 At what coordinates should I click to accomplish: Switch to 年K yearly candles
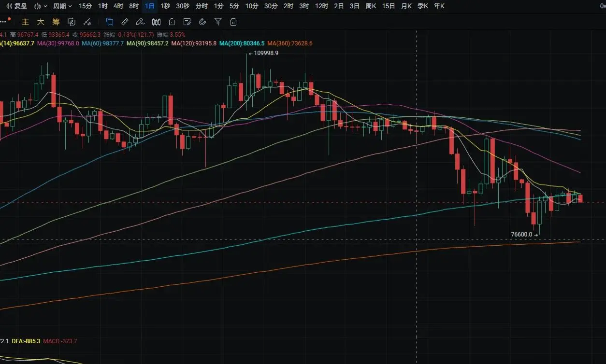coord(439,6)
